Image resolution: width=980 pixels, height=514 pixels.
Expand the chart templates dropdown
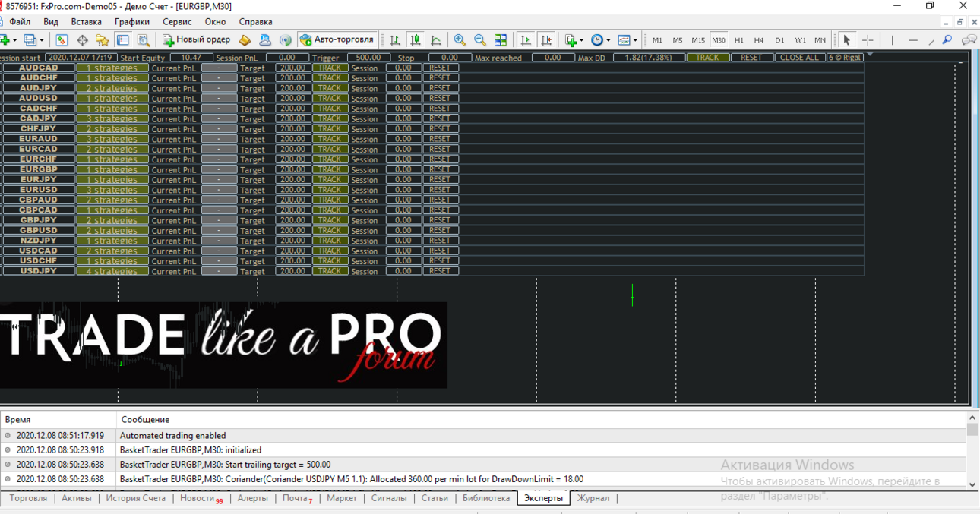[x=635, y=40]
